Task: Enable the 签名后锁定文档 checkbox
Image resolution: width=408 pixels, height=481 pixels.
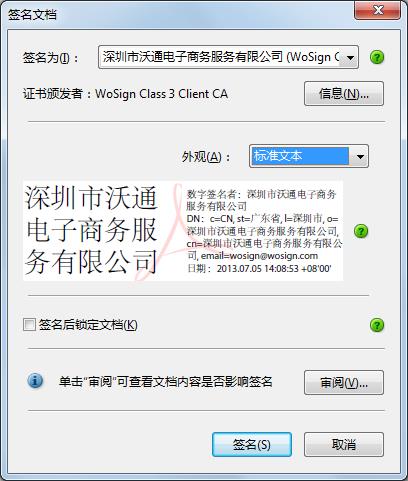Action: click(29, 324)
